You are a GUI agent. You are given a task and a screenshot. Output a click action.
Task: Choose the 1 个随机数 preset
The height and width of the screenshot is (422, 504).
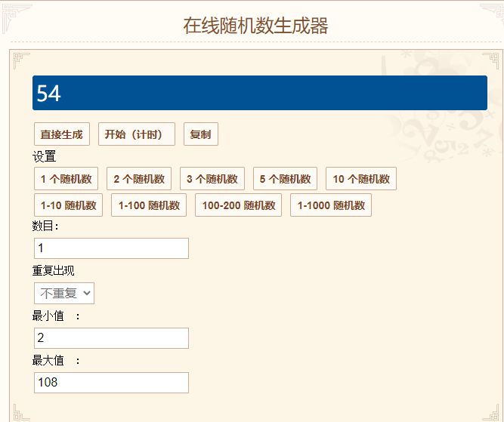point(66,179)
